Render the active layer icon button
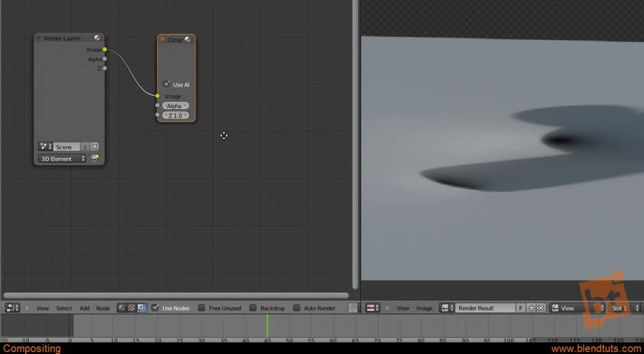The width and height of the screenshot is (644, 354). [95, 159]
